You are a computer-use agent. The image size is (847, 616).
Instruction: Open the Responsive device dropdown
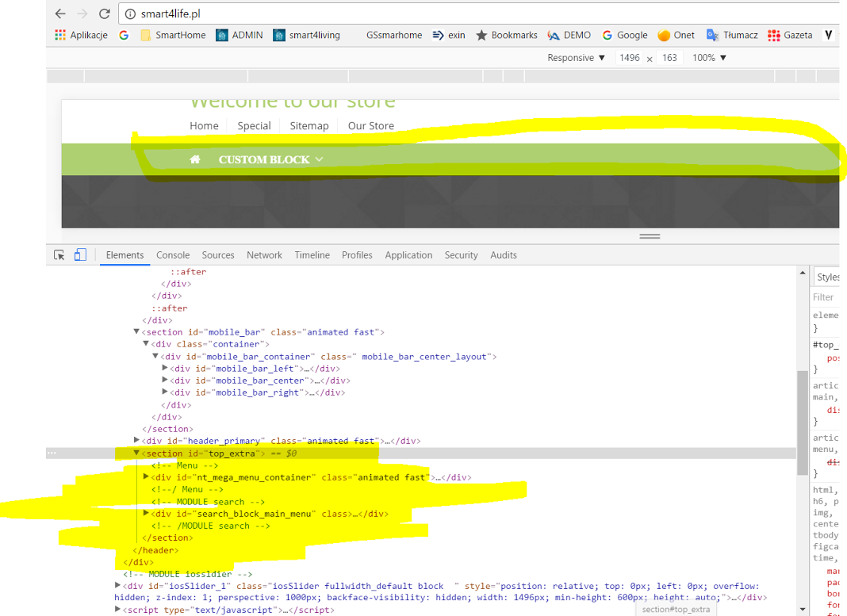[x=576, y=58]
